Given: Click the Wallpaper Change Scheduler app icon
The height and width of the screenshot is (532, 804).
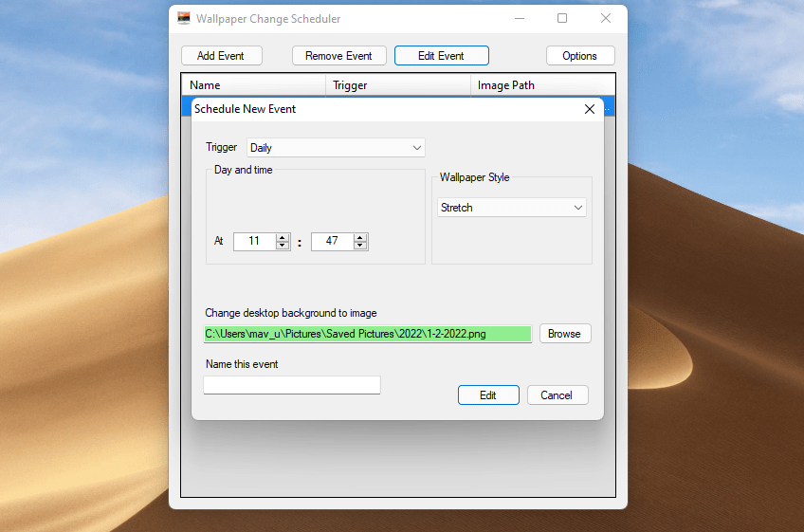Looking at the screenshot, I should 184,18.
